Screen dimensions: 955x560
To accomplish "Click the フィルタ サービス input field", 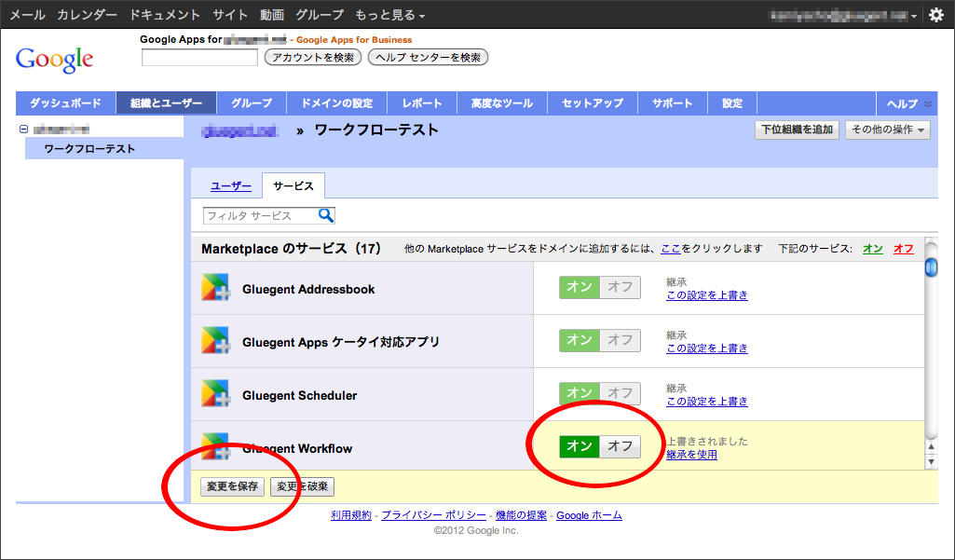I will (261, 215).
